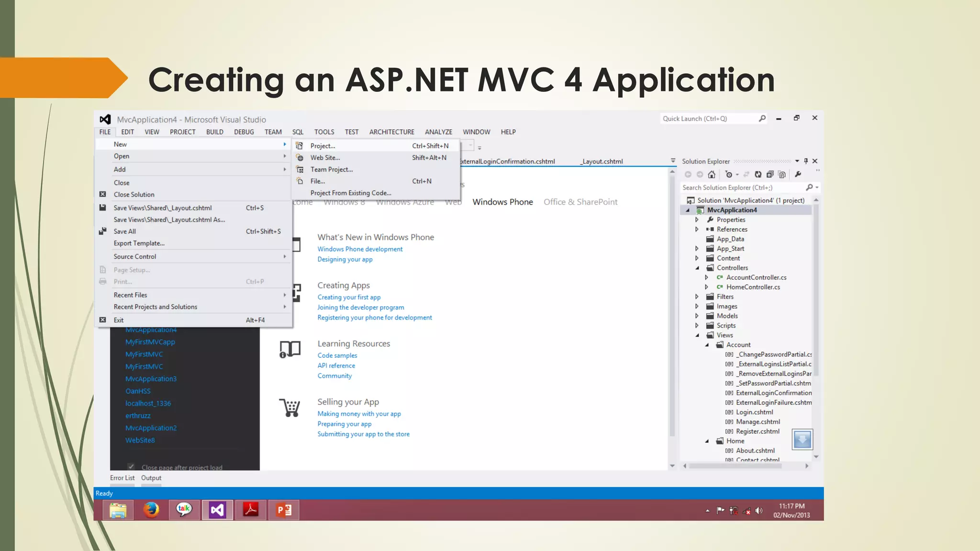This screenshot has width=980, height=551.
Task: Show hidden icons in the system tray
Action: (x=708, y=511)
